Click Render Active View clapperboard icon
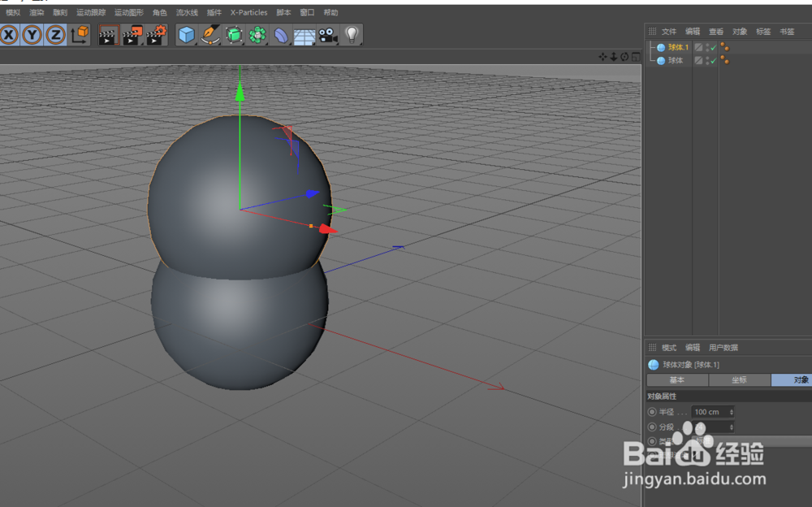The height and width of the screenshot is (507, 812). click(109, 35)
